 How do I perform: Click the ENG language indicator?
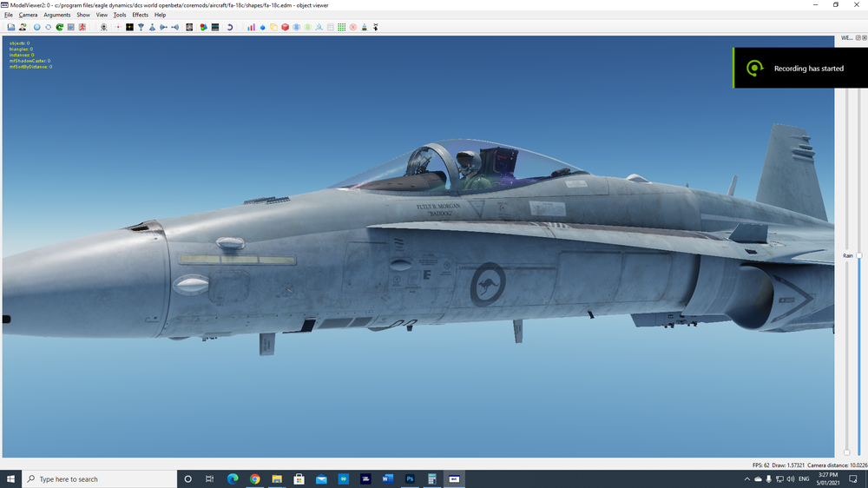805,479
